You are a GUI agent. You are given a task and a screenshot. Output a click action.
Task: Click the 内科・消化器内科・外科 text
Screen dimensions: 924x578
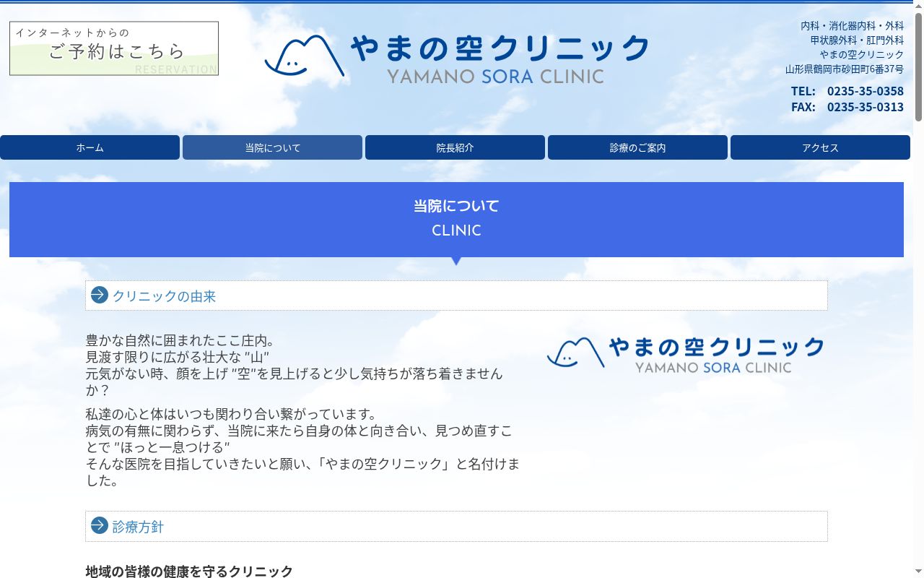[852, 26]
